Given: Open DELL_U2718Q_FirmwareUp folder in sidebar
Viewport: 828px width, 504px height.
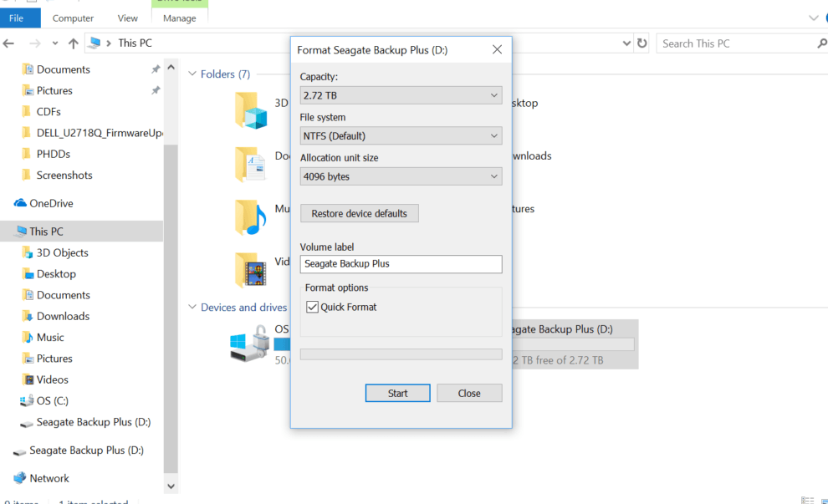Looking at the screenshot, I should tap(100, 133).
